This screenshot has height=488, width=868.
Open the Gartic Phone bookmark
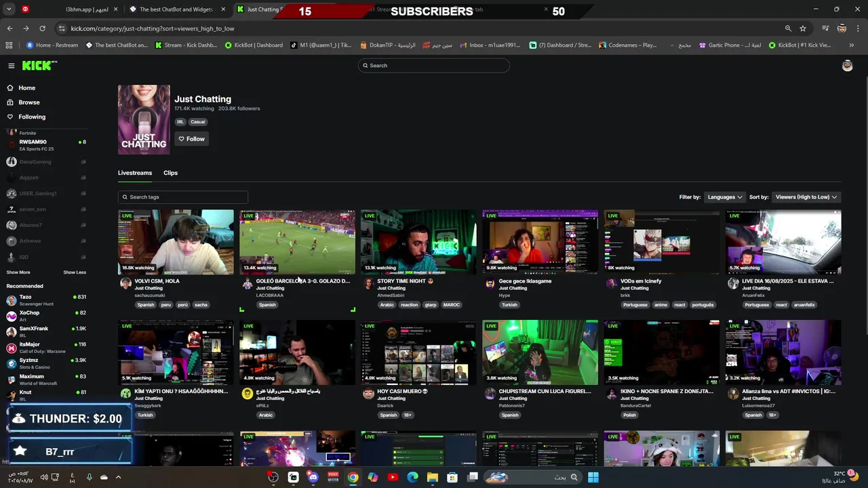[x=730, y=45]
